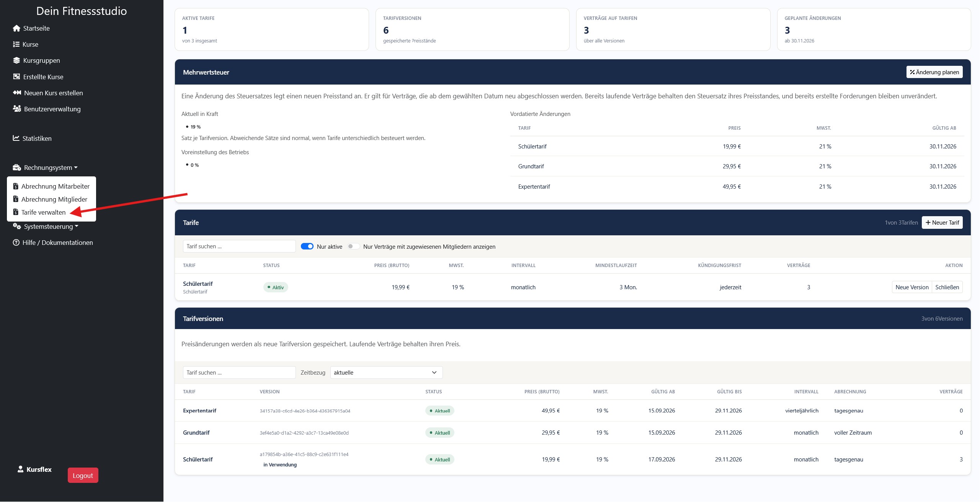The height and width of the screenshot is (502, 980).
Task: Click the Schülertarif Aktiv status badge
Action: pyautogui.click(x=276, y=287)
